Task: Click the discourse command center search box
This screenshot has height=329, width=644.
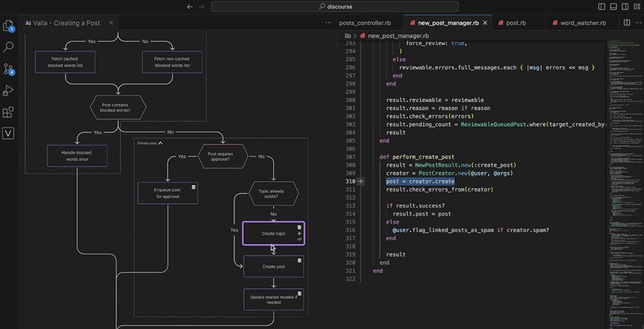Action: 335,6
